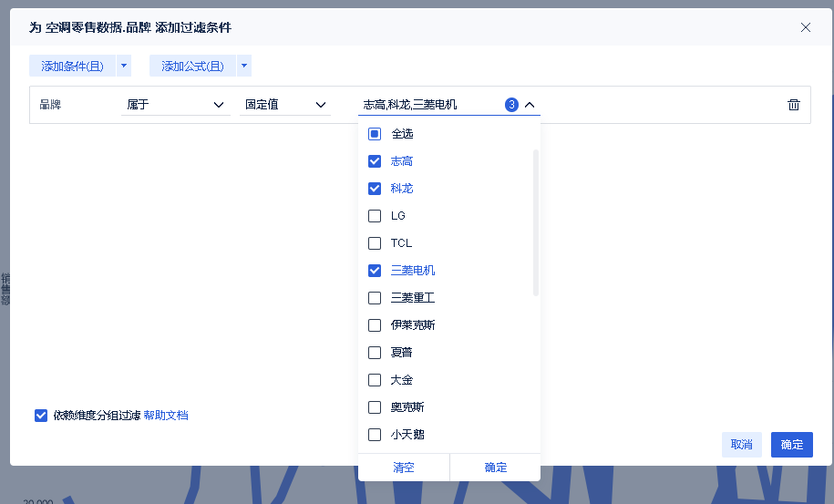
Task: Confirm brand selection in dropdown 确定
Action: coord(496,468)
